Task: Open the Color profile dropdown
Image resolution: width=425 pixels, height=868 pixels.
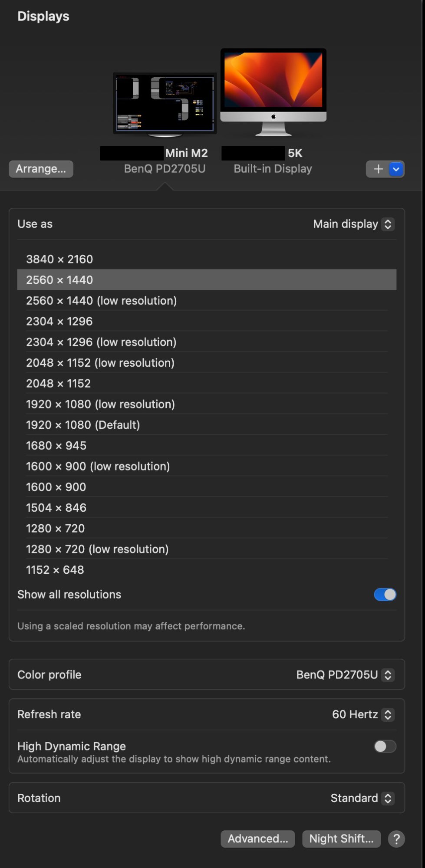Action: tap(345, 675)
